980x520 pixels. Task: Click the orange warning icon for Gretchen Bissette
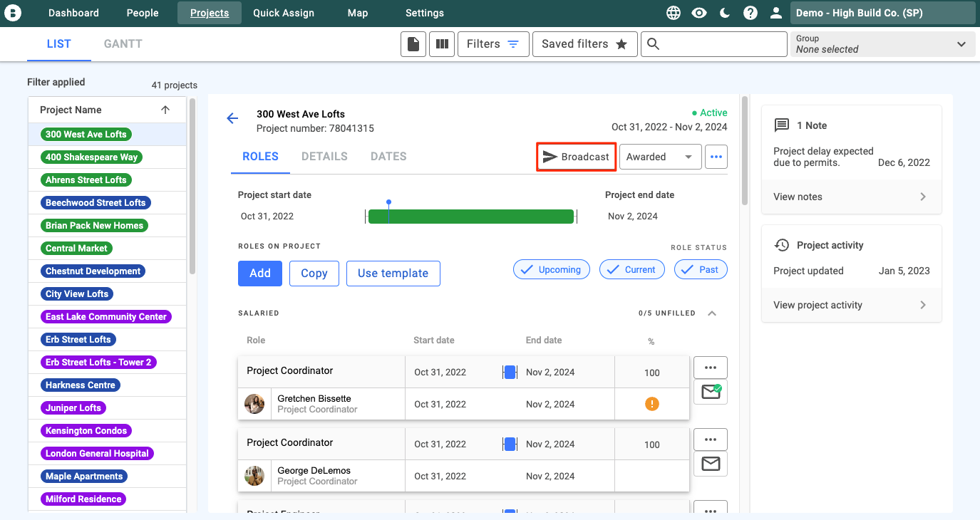651,404
